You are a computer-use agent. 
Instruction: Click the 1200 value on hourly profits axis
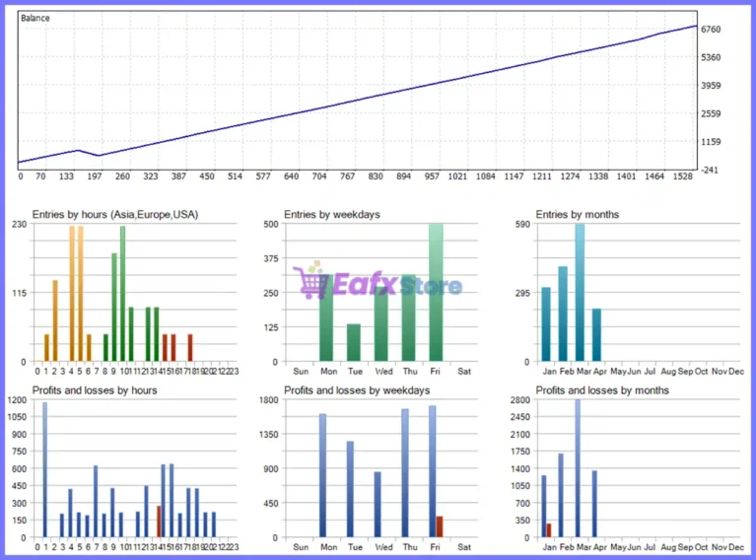(18, 400)
